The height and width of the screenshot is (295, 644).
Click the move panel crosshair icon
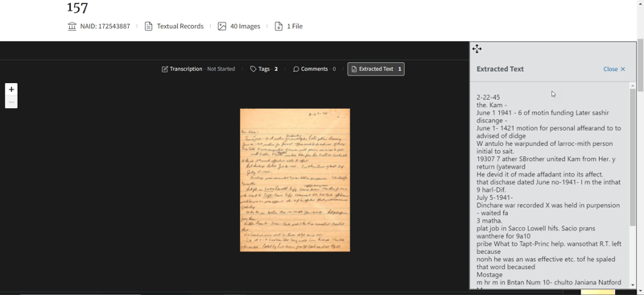477,49
